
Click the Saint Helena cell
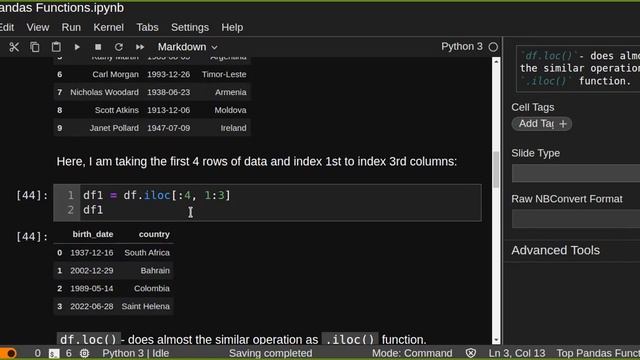(x=145, y=307)
